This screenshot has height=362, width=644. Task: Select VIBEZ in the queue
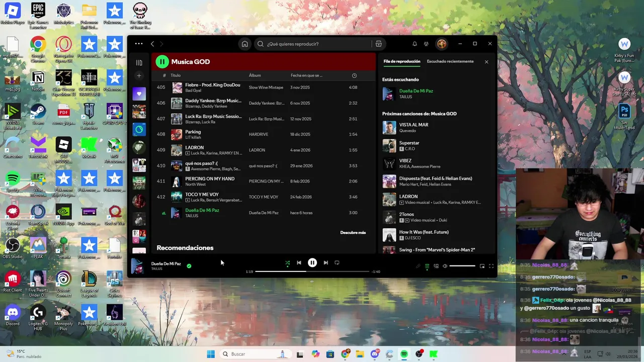tap(436, 163)
